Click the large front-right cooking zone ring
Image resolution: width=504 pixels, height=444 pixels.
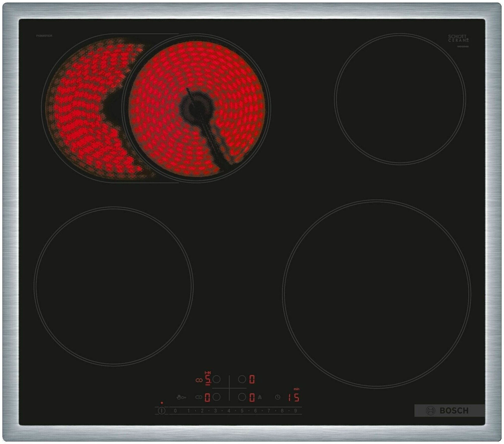(x=376, y=293)
